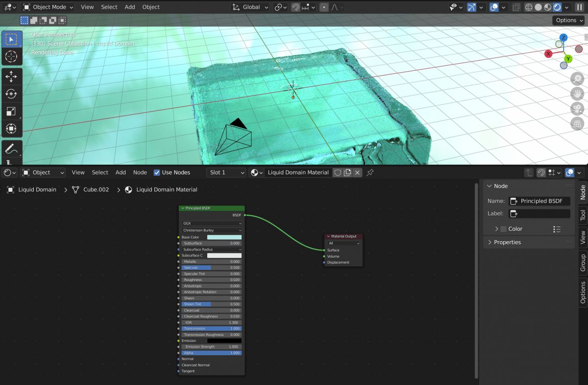The width and height of the screenshot is (588, 385).
Task: Unlink the Liquid Domain Material with X
Action: click(x=357, y=173)
